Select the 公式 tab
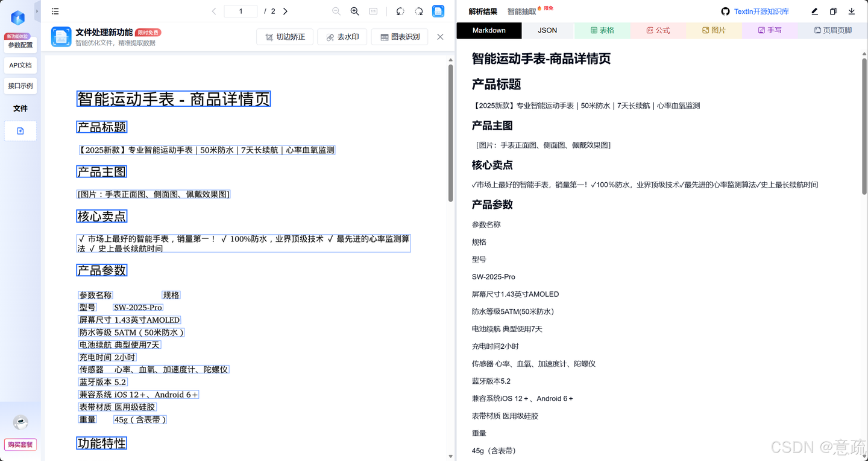Image resolution: width=868 pixels, height=461 pixels. click(x=658, y=30)
